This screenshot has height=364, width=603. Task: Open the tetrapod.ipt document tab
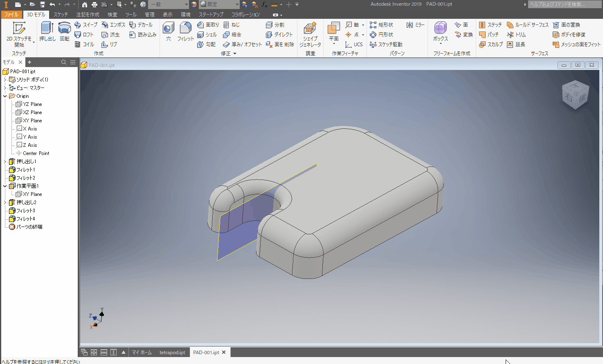tap(172, 352)
